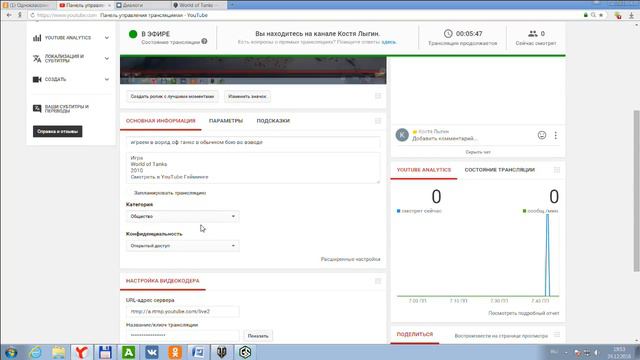The height and width of the screenshot is (360, 640).
Task: Open the Конфиденциальность dropdown showing Открытый доступ
Action: 182,246
